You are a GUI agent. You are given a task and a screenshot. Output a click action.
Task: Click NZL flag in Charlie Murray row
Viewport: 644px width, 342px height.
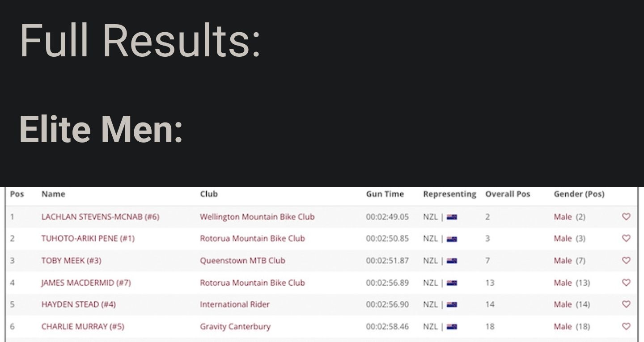pyautogui.click(x=452, y=327)
